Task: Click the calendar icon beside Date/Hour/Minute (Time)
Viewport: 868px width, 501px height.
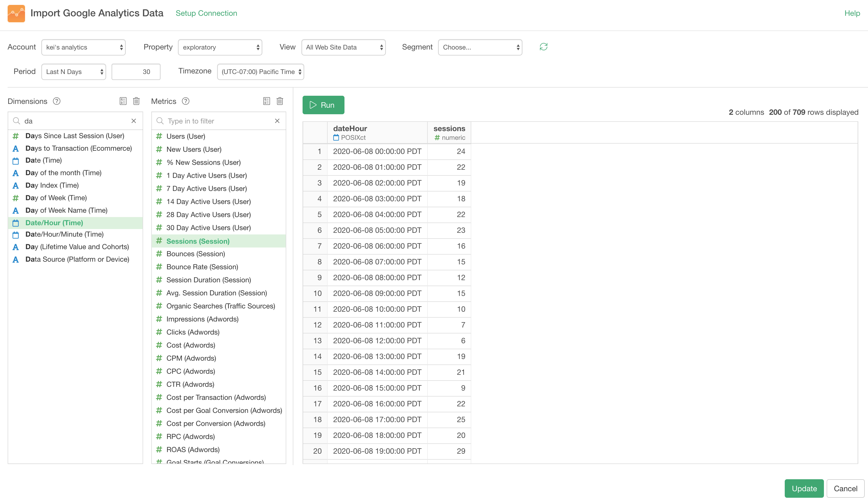Action: 16,235
